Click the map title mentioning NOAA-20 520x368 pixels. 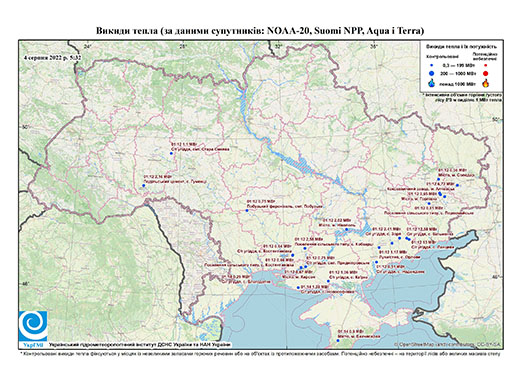point(260,31)
